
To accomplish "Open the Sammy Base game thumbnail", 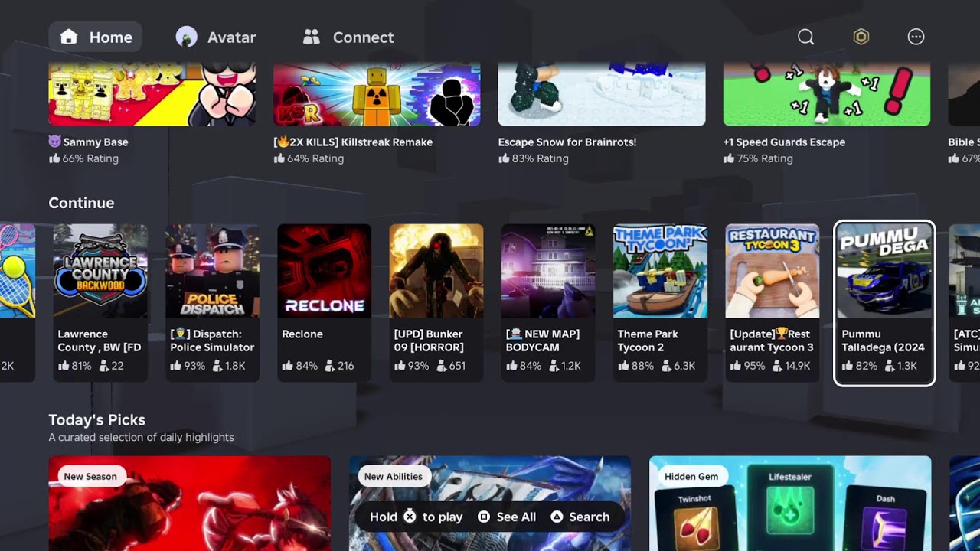I will pyautogui.click(x=152, y=94).
